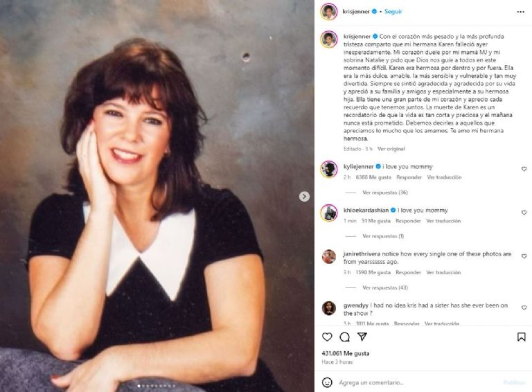The height and width of the screenshot is (392, 532).
Task: Open krisjenner profile avatar in header
Action: click(x=329, y=12)
